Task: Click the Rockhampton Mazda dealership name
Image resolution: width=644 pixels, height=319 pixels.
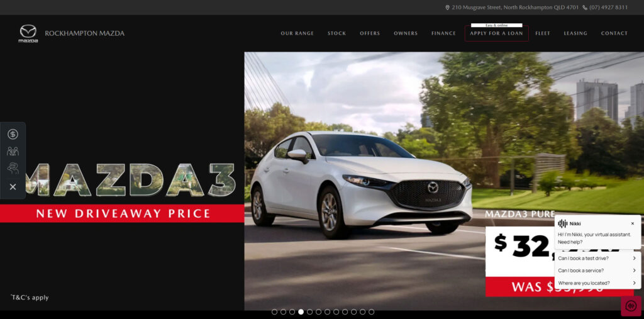Action: (85, 33)
